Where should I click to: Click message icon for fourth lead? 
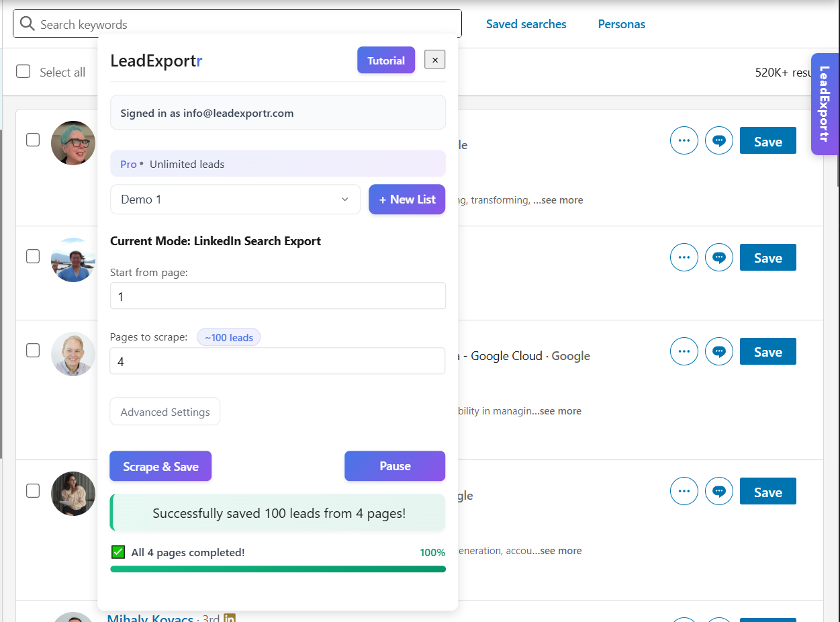tap(719, 491)
